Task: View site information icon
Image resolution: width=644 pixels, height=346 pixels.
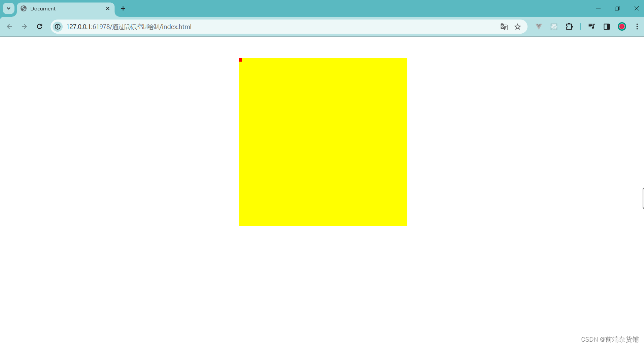Action: (x=58, y=27)
